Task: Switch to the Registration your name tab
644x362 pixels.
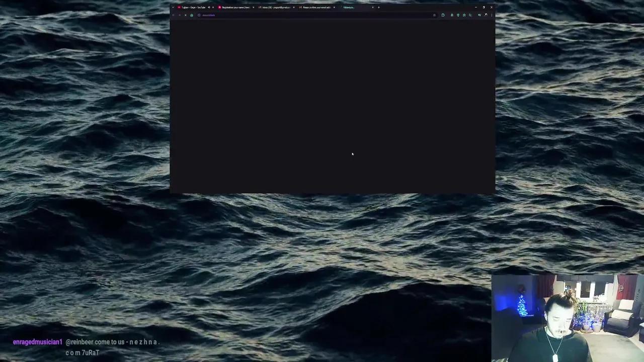Action: (235, 8)
